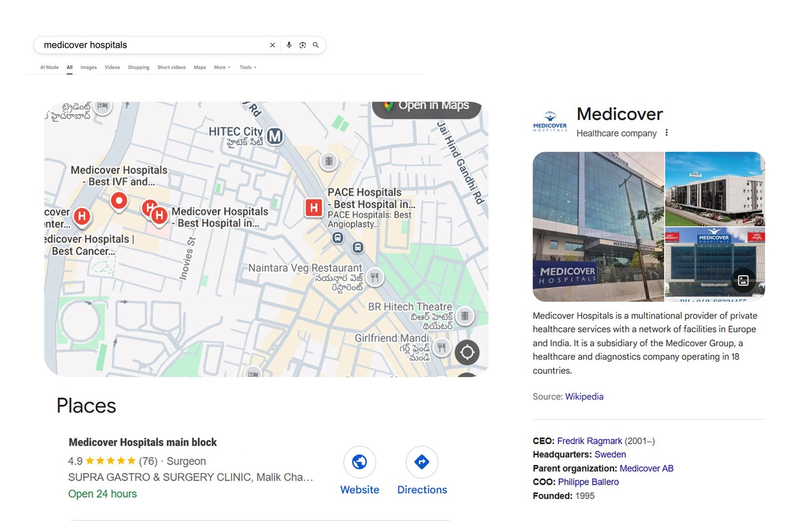Open Google Lens image search
This screenshot has height=532, width=798.
(303, 45)
